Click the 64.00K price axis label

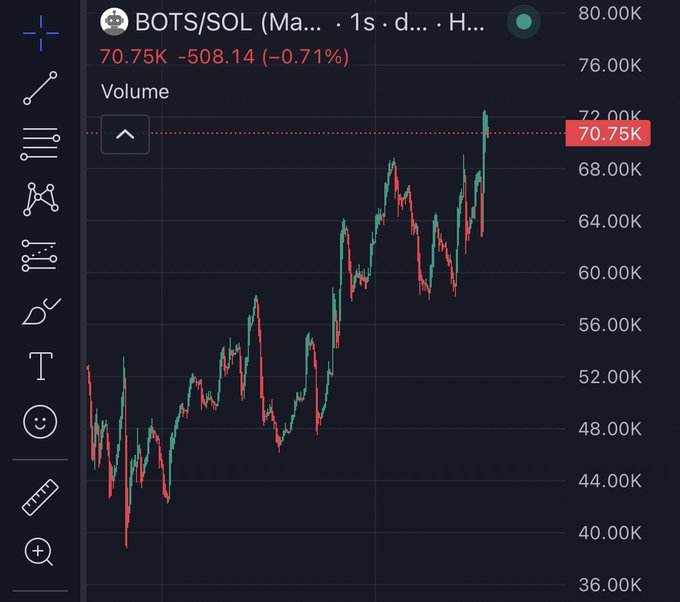[610, 221]
